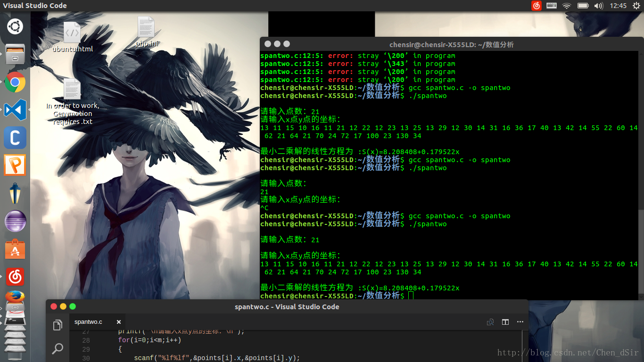The height and width of the screenshot is (362, 644).
Task: Click the Open Changes icon in VS Code editor
Action: point(490,322)
